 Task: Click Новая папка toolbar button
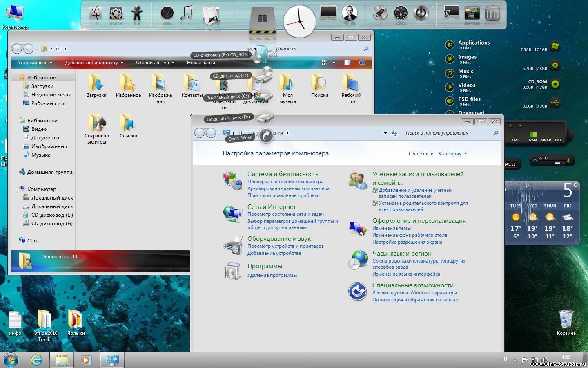tap(201, 63)
